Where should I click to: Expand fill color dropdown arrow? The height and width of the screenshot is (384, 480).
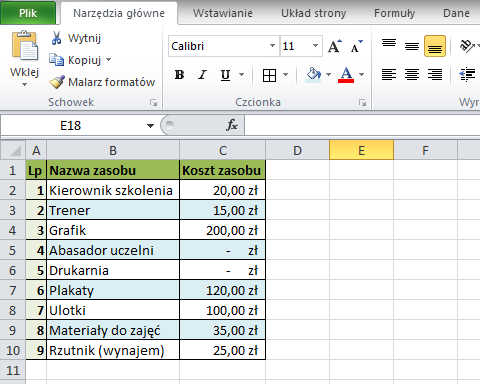(328, 75)
